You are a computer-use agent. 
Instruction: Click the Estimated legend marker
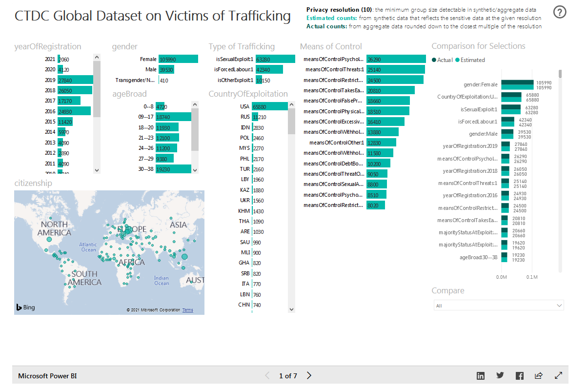458,60
